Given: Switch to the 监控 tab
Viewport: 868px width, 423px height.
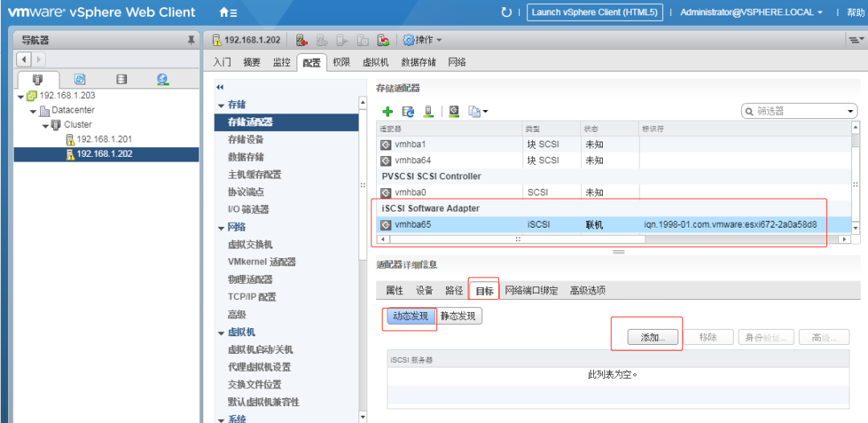Looking at the screenshot, I should (x=281, y=63).
